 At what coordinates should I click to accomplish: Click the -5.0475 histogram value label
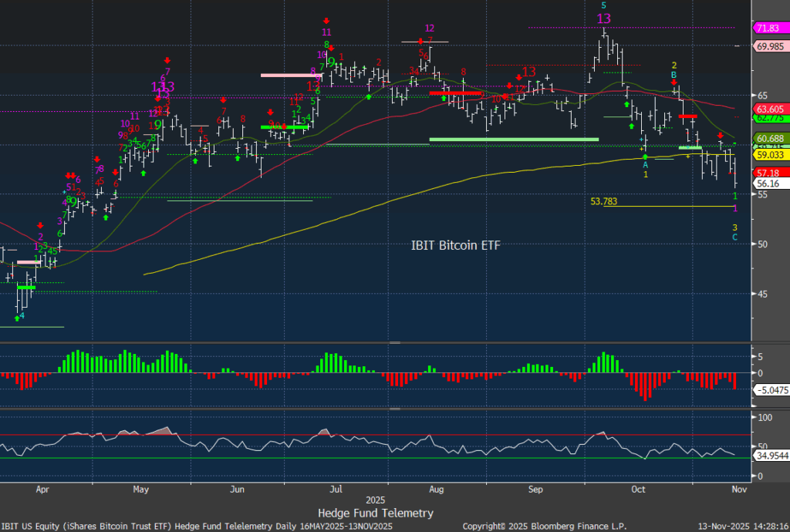[x=769, y=390]
